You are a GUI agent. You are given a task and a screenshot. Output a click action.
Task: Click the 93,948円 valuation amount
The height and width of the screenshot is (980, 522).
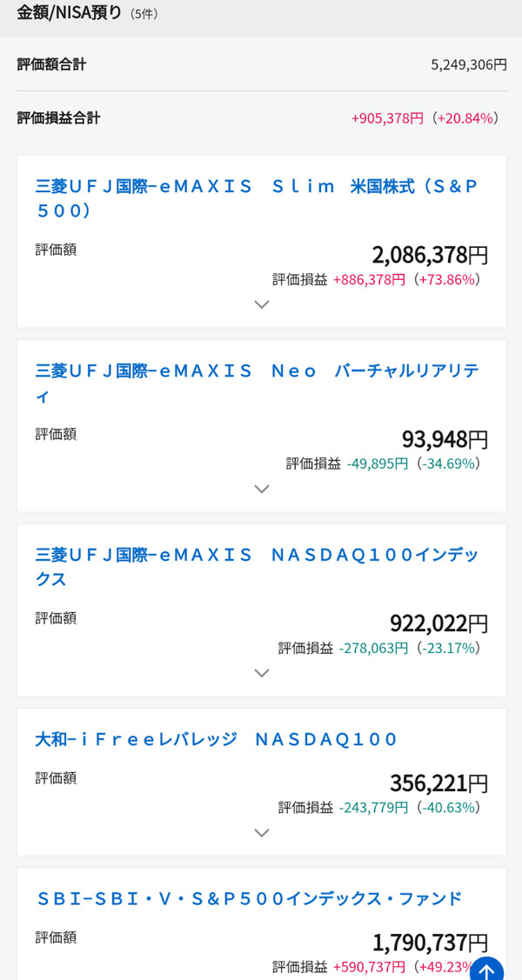445,439
